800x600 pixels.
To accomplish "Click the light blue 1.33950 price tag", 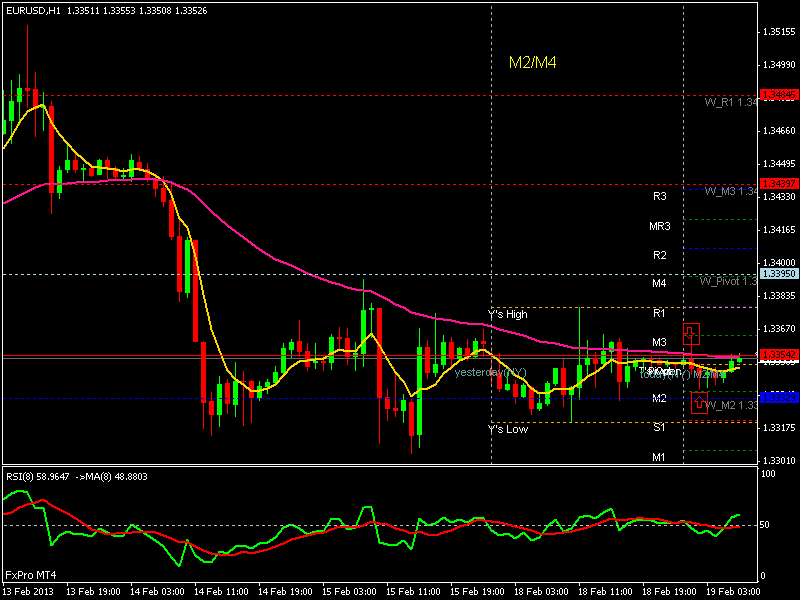I will (x=779, y=274).
